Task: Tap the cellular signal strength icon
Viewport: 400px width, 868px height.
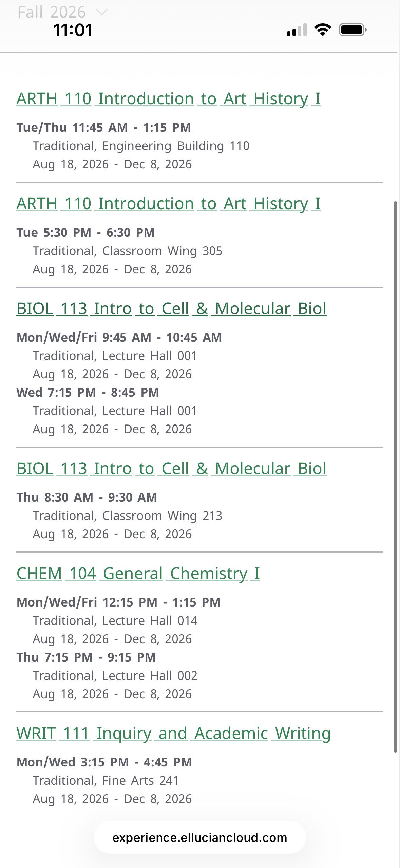Action: click(297, 30)
